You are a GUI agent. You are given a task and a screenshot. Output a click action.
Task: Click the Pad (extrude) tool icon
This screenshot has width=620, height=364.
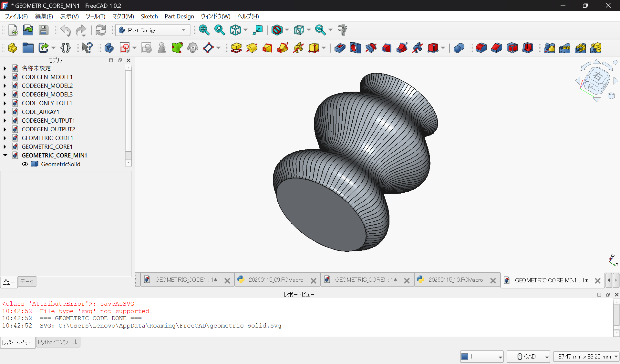coord(236,48)
